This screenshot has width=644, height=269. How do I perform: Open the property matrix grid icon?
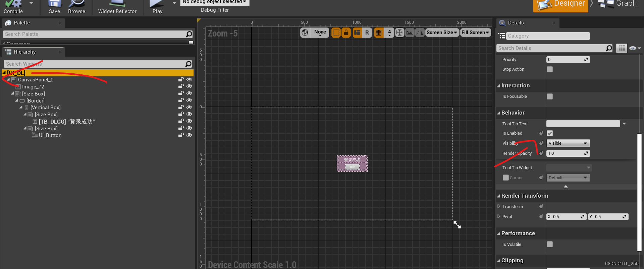point(622,48)
